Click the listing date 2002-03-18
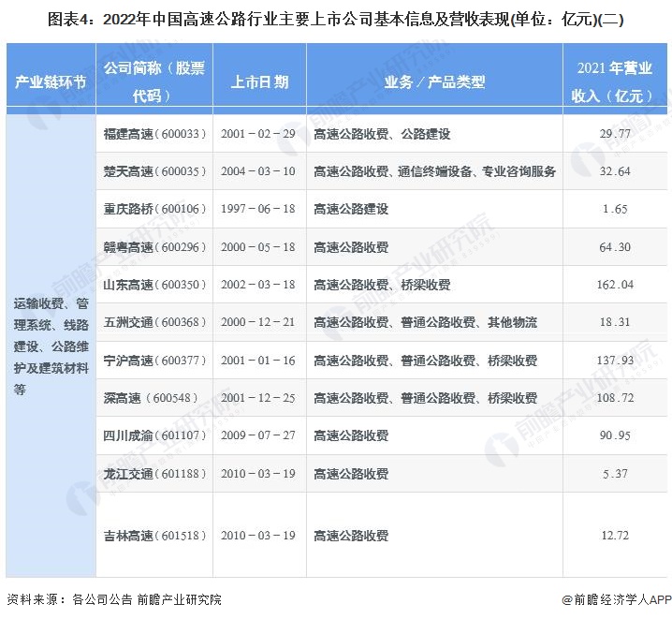 click(x=258, y=285)
